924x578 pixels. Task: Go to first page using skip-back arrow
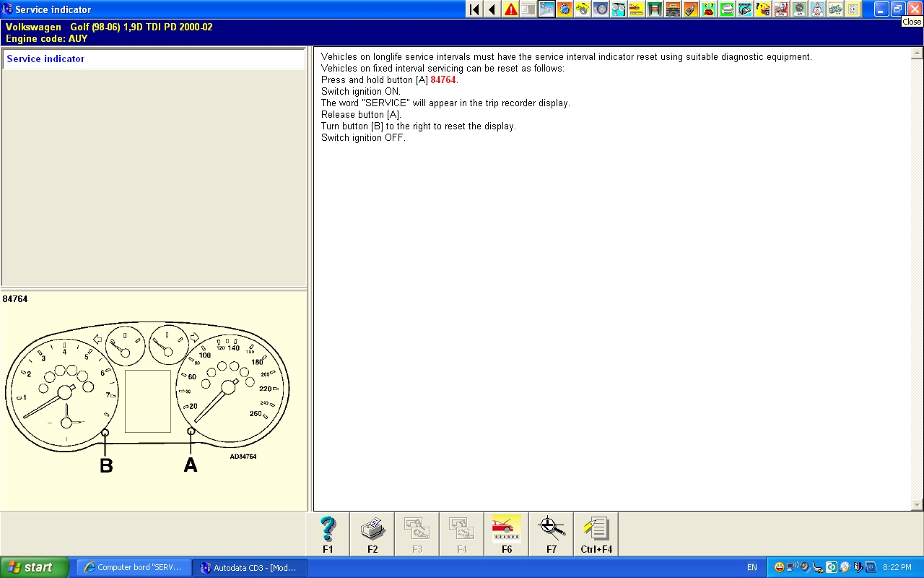pos(474,9)
